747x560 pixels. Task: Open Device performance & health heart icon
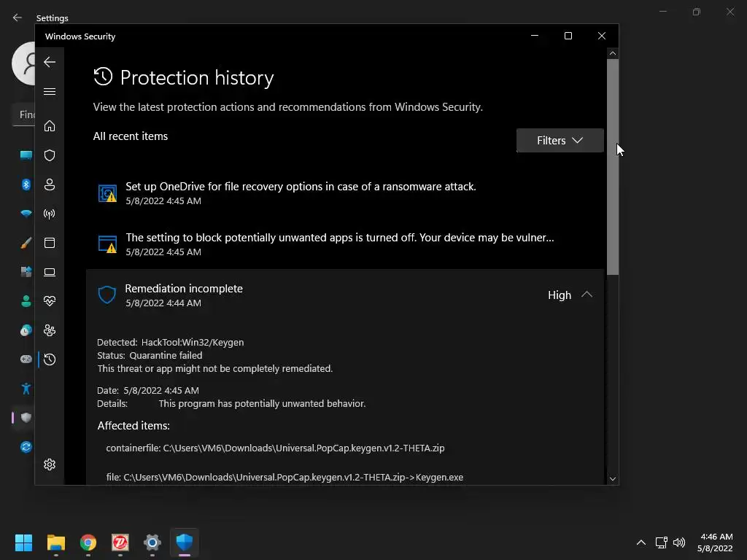tap(50, 301)
